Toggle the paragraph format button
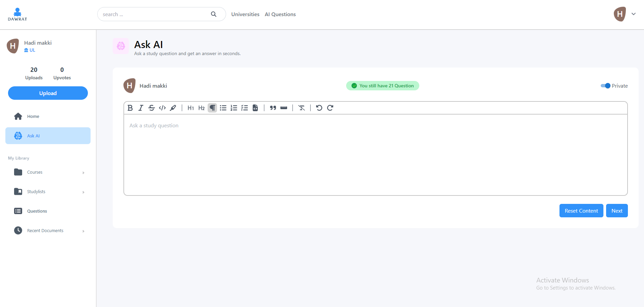Viewport: 644px width, 307px height. [x=212, y=108]
